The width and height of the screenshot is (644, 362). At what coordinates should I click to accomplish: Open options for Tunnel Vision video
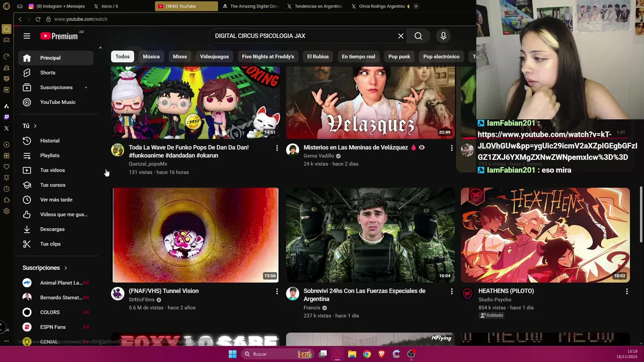click(277, 291)
